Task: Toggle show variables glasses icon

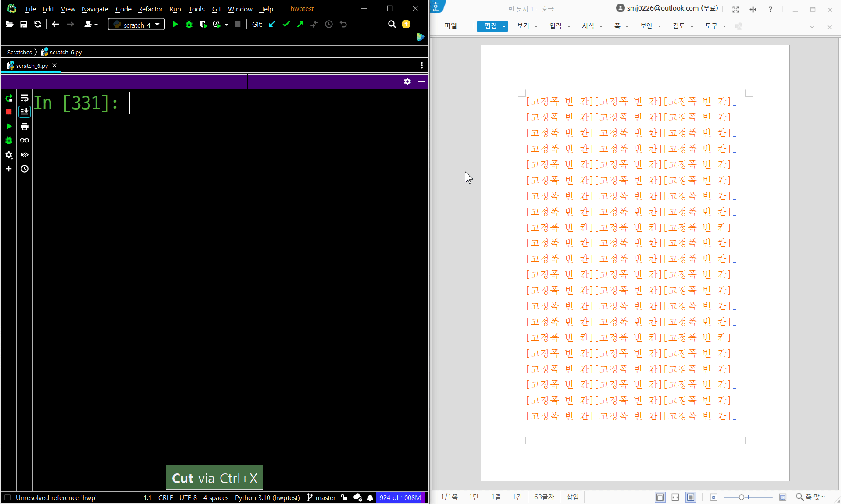Action: pyautogui.click(x=25, y=141)
